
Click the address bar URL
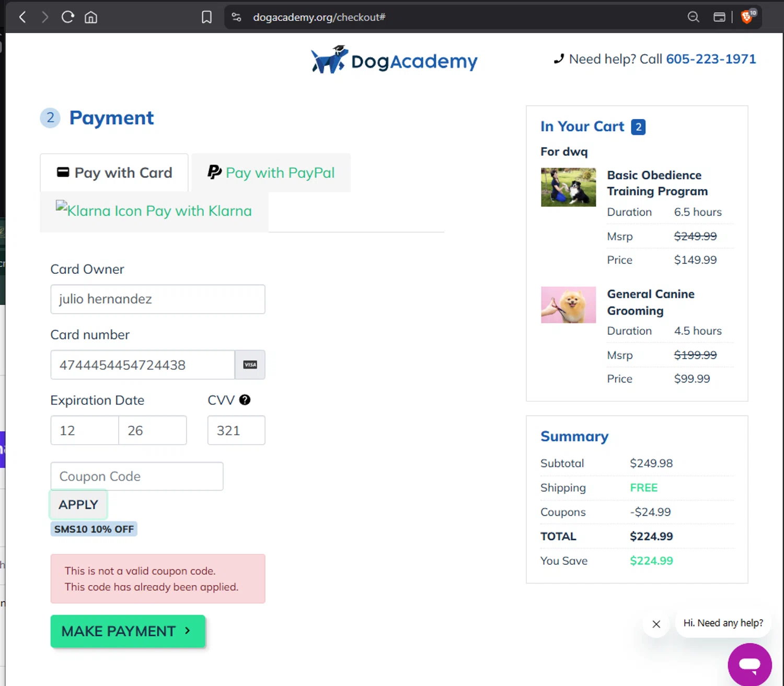click(319, 17)
